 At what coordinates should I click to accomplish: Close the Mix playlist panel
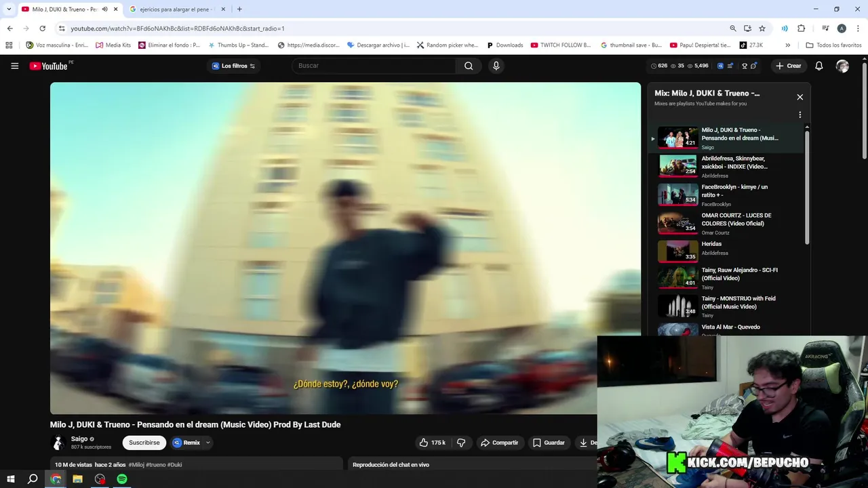pos(800,97)
